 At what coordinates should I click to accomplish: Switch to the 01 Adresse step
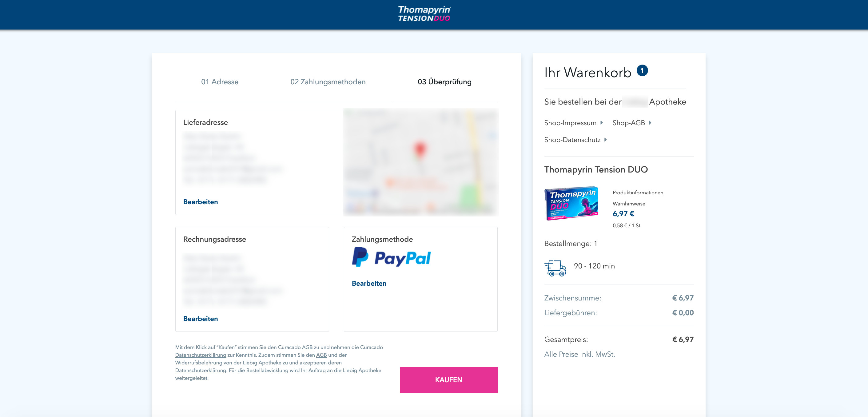(x=220, y=82)
